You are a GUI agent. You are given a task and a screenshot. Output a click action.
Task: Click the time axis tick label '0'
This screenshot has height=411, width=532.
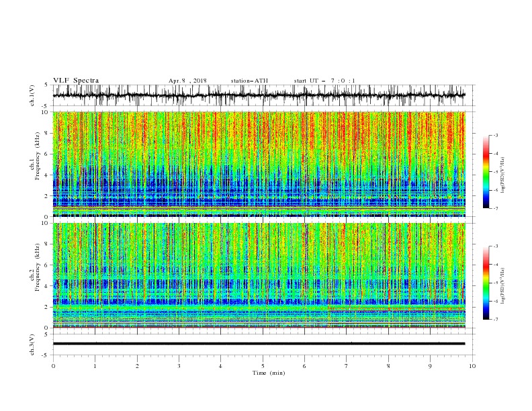point(53,366)
